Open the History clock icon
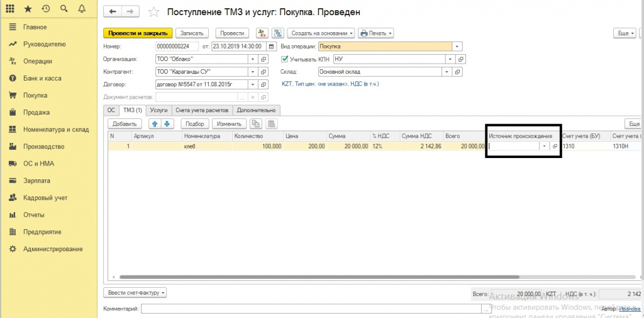The width and height of the screenshot is (644, 318). click(x=45, y=9)
